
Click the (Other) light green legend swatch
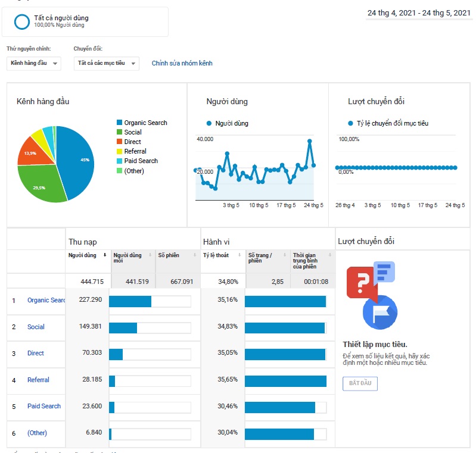click(x=119, y=170)
